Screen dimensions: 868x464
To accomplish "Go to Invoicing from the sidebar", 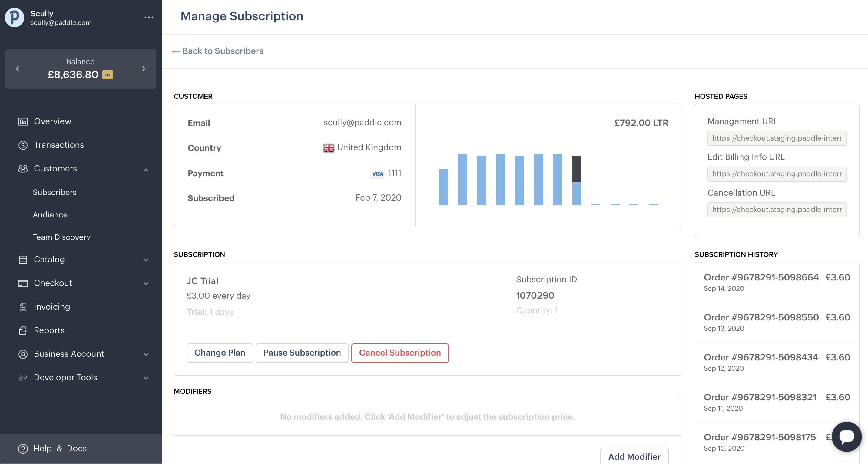I will coord(51,306).
